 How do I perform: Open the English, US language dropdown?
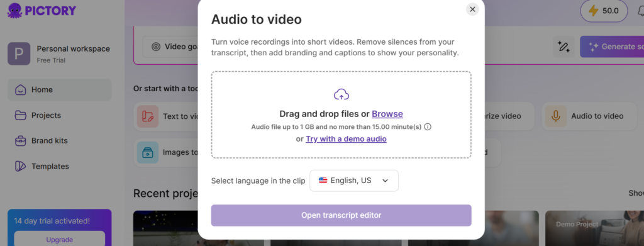tap(354, 181)
